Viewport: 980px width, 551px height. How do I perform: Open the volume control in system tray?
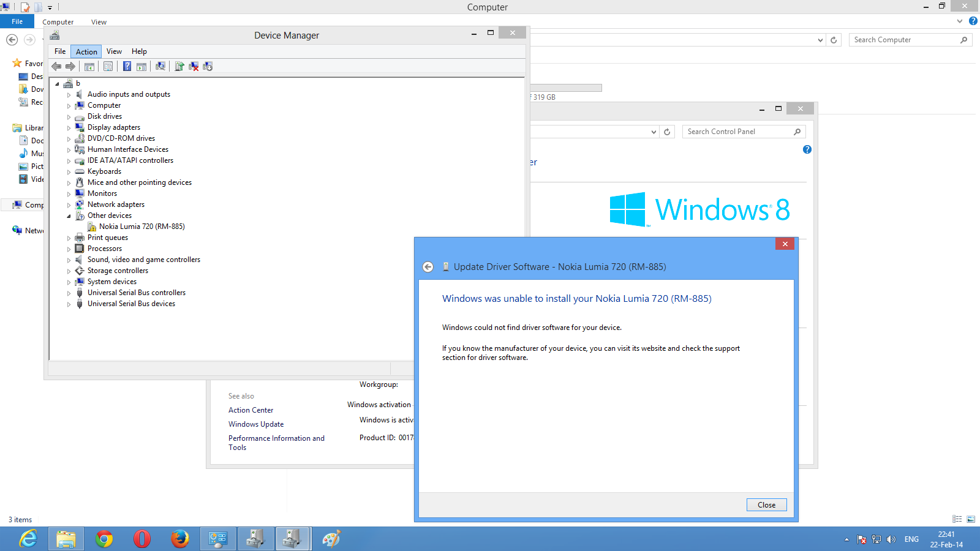coord(891,539)
